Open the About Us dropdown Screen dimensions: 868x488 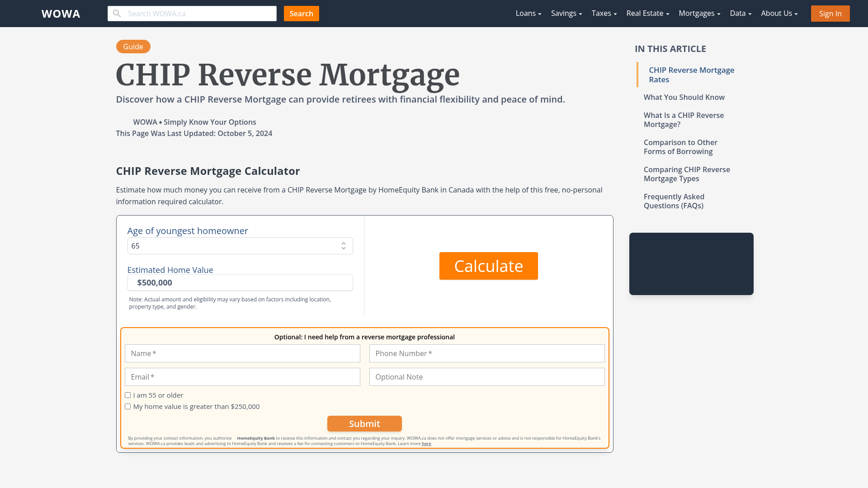pyautogui.click(x=778, y=13)
